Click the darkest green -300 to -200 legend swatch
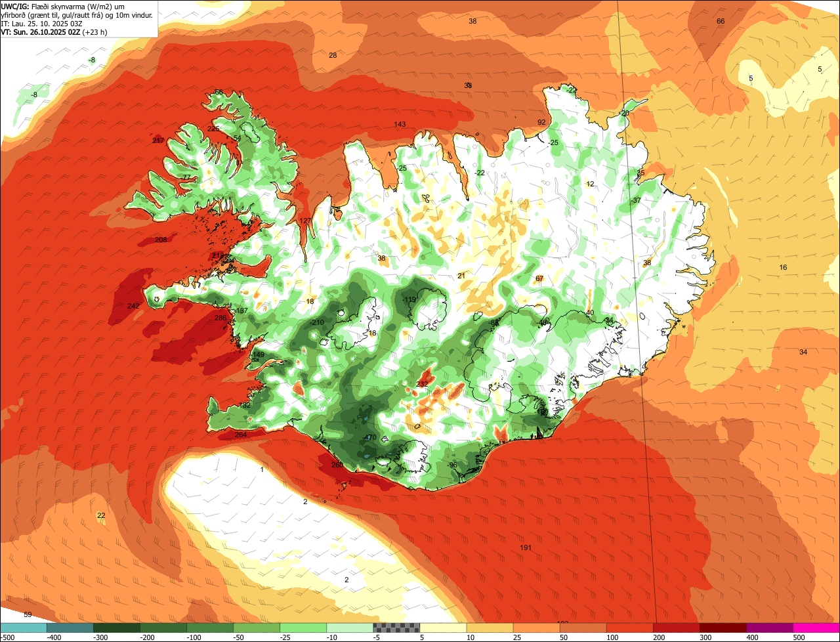Viewport: 840px width, 642px height. tap(117, 628)
